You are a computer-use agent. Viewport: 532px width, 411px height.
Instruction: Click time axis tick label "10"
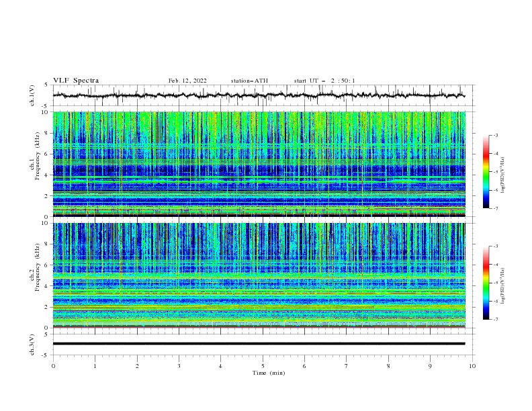[472, 366]
